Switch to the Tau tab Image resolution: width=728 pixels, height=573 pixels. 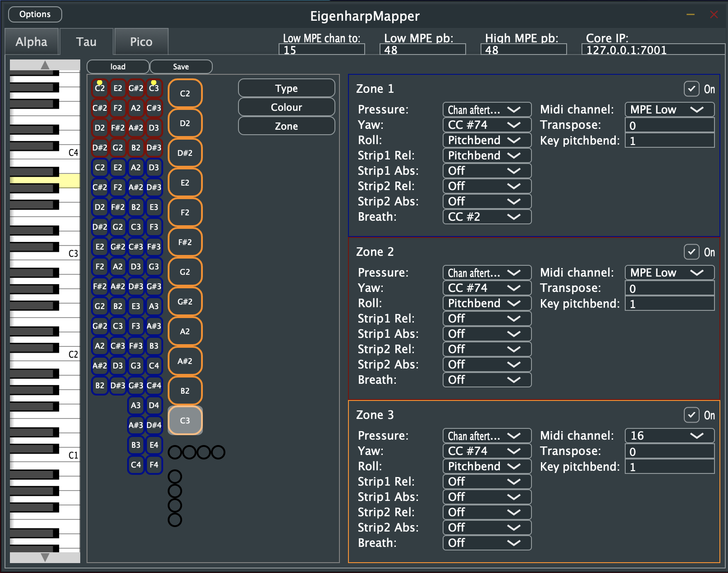(86, 42)
